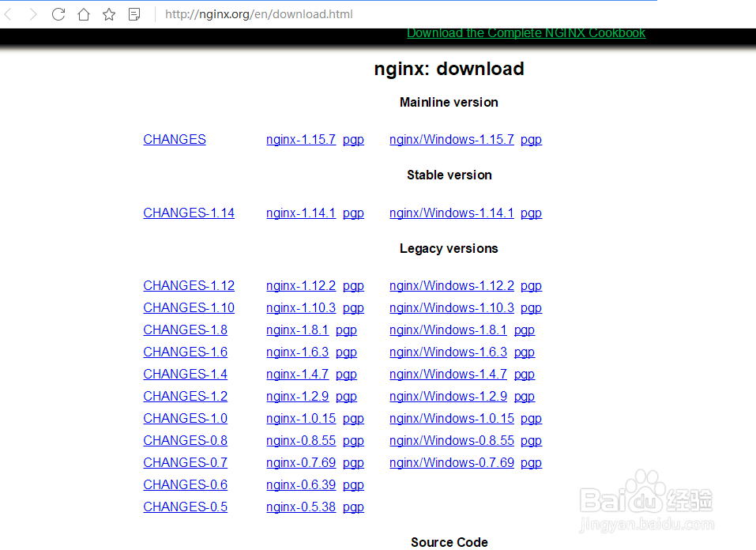Download nginx/Windows-1.15.7
Screen dimensions: 756x550
click(452, 139)
